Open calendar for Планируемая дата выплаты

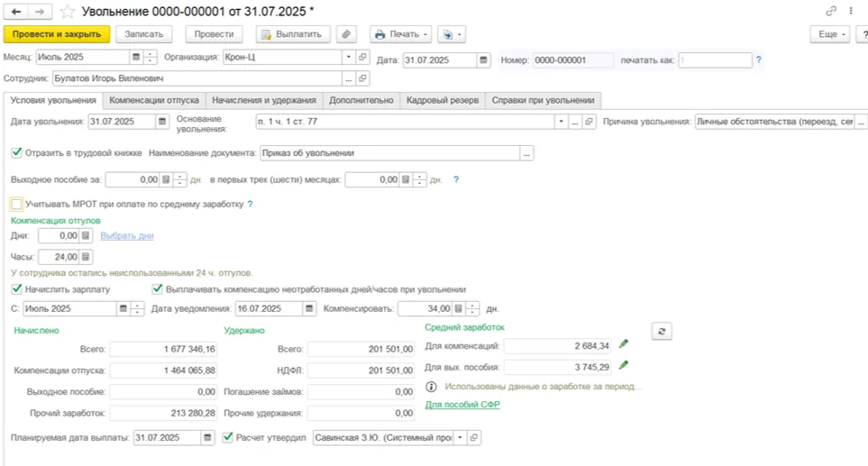tap(207, 438)
